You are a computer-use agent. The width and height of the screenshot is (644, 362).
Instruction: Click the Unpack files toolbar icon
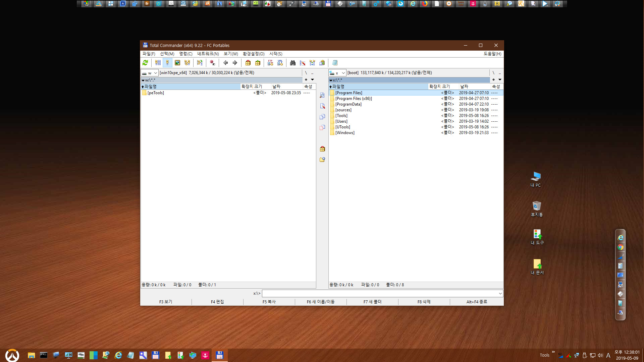pos(258,63)
